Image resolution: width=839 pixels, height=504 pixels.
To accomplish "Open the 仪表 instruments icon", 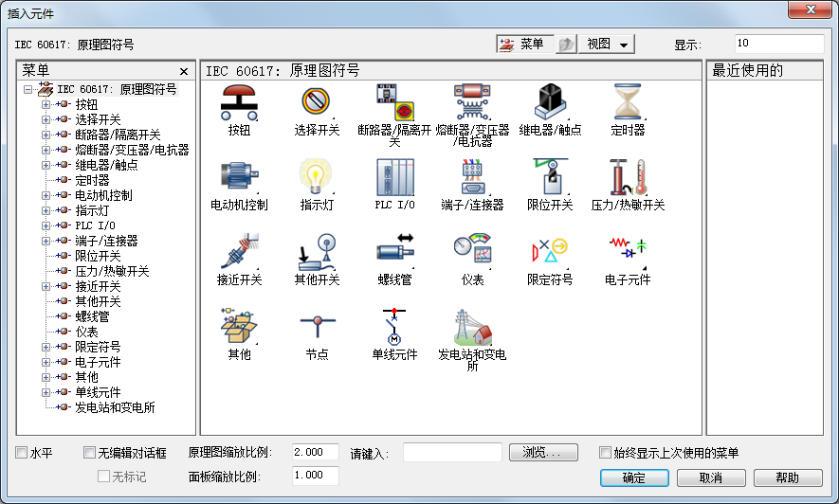I will [472, 252].
